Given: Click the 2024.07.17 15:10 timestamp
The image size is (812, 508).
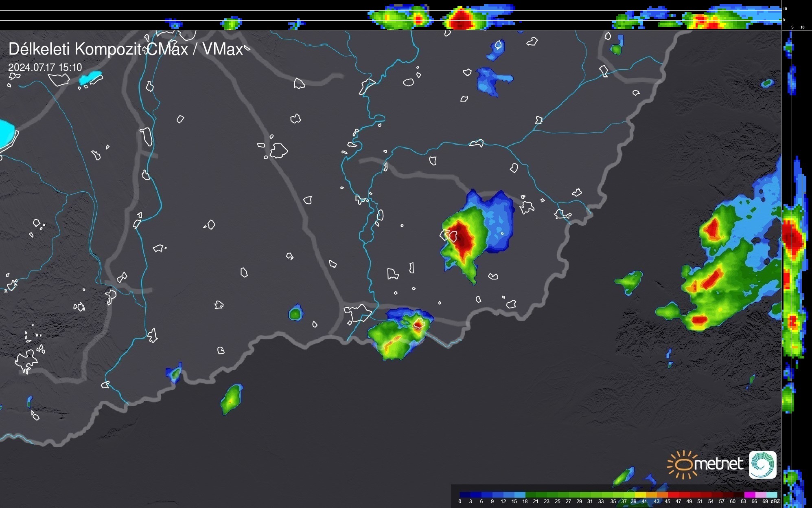Looking at the screenshot, I should tap(45, 68).
